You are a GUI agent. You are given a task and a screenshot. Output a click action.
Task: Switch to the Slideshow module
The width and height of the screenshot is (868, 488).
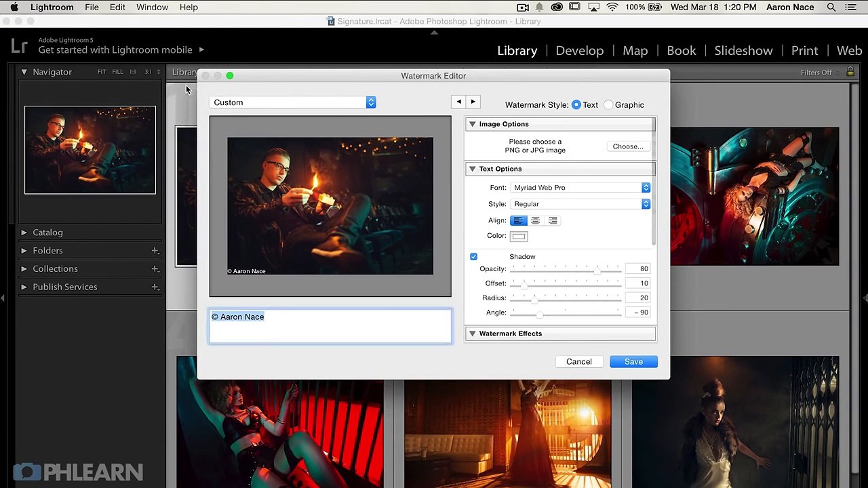[x=743, y=51]
